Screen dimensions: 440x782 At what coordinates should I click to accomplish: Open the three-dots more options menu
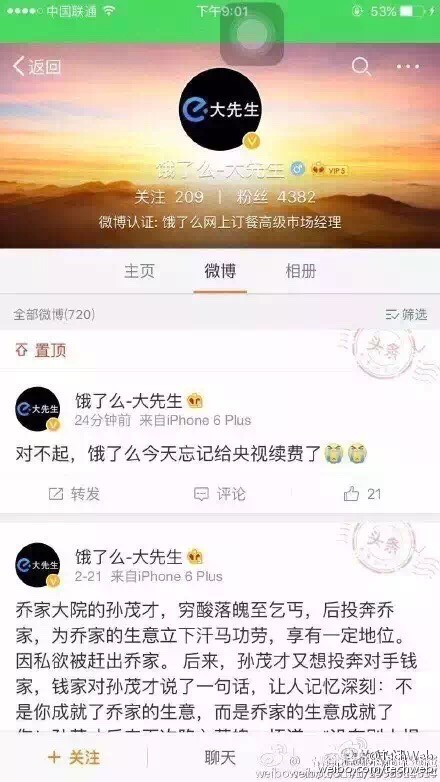408,67
